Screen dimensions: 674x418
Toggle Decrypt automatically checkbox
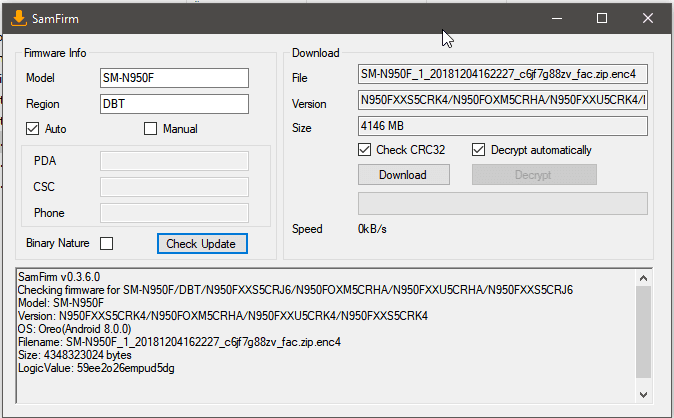pos(478,150)
